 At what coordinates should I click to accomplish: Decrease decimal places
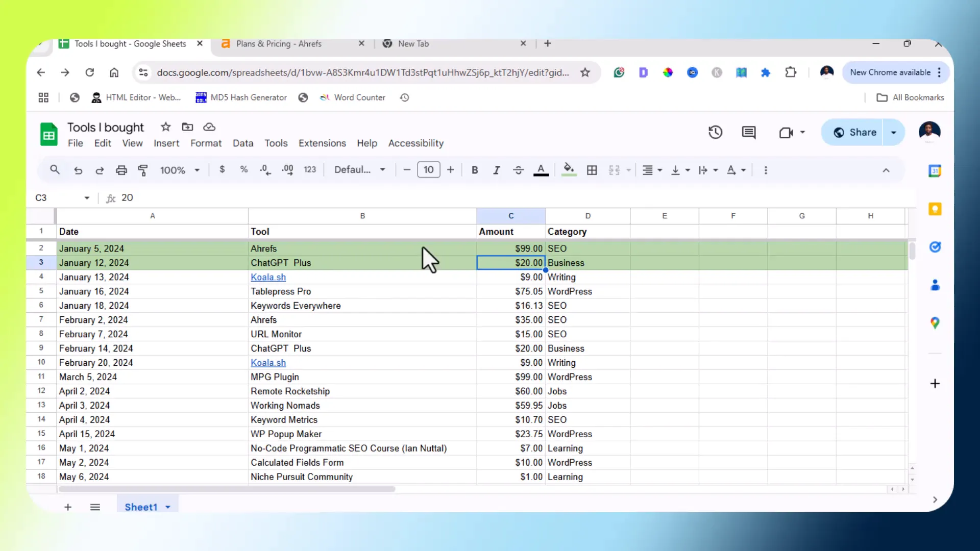pyautogui.click(x=265, y=170)
